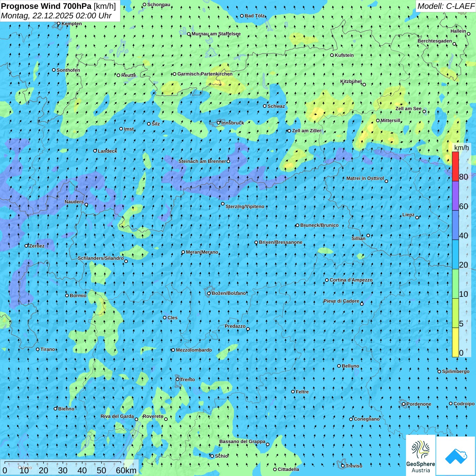The height and width of the screenshot is (476, 476).
Task: Click the Predazzo map label
Action: [235, 326]
